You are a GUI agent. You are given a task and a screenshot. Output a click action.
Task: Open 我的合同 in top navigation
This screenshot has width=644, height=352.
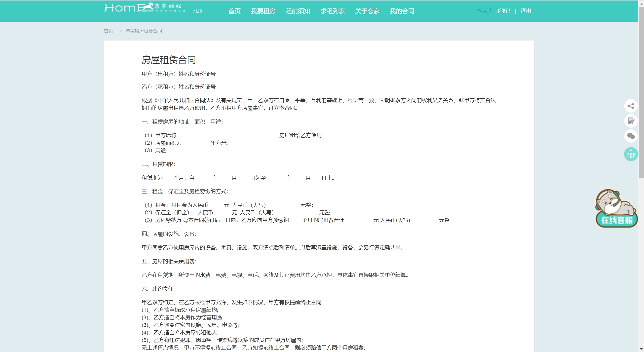[402, 11]
